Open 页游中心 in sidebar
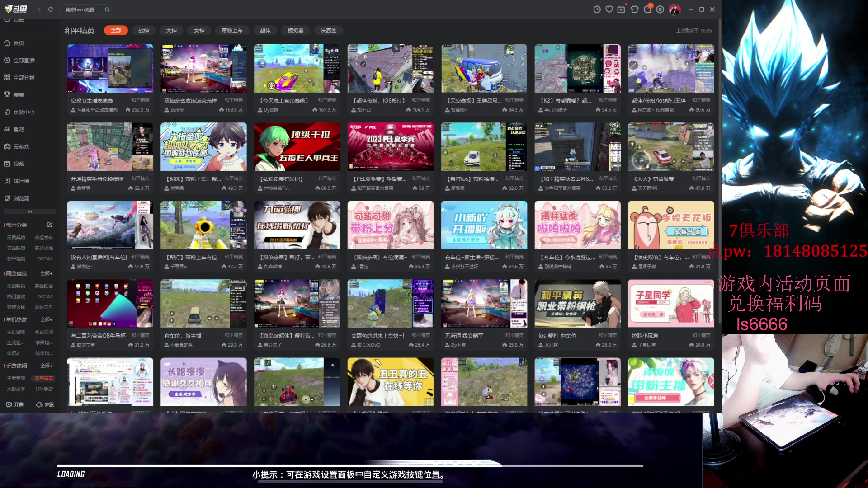This screenshot has width=868, height=488. pos(19,112)
